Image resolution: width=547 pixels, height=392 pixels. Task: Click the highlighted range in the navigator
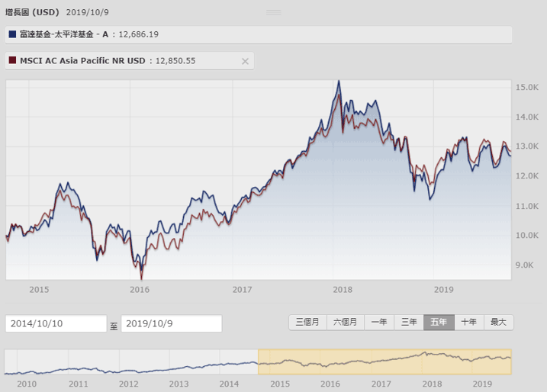coord(385,361)
